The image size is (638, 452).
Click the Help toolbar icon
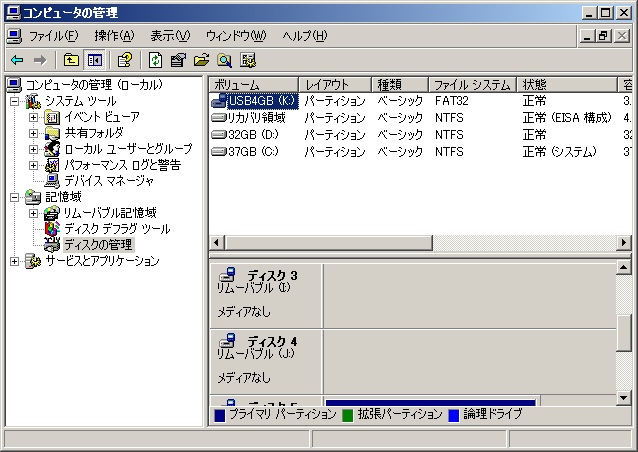coord(125,61)
